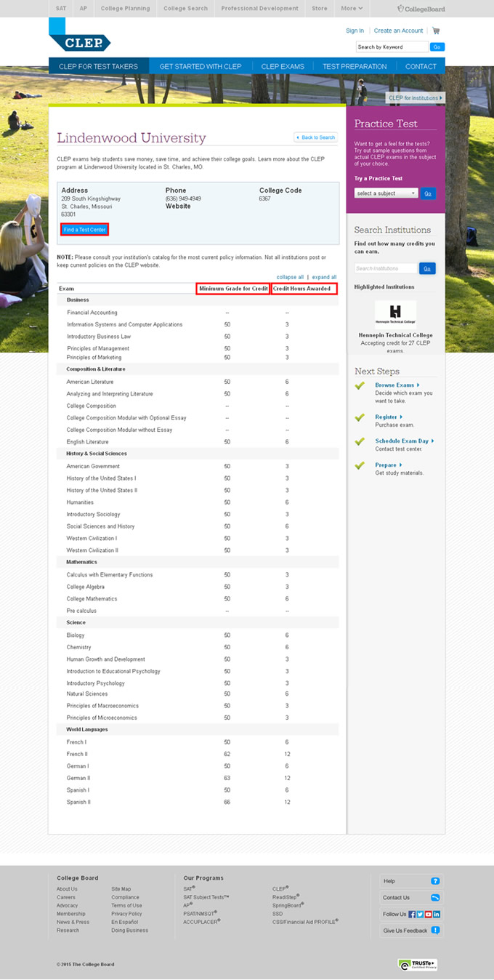Click CLEP for Institutions button
This screenshot has width=494, height=980.
point(415,97)
